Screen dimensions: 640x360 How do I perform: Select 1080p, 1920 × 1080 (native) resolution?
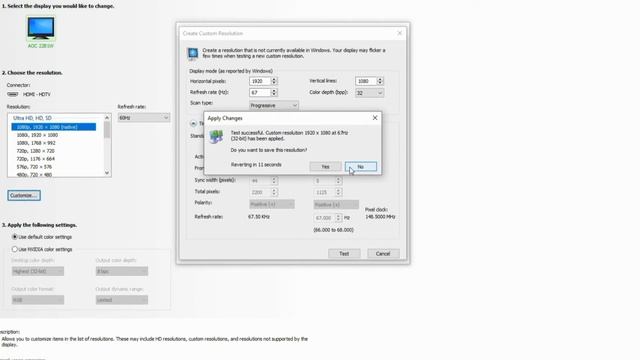(x=53, y=127)
